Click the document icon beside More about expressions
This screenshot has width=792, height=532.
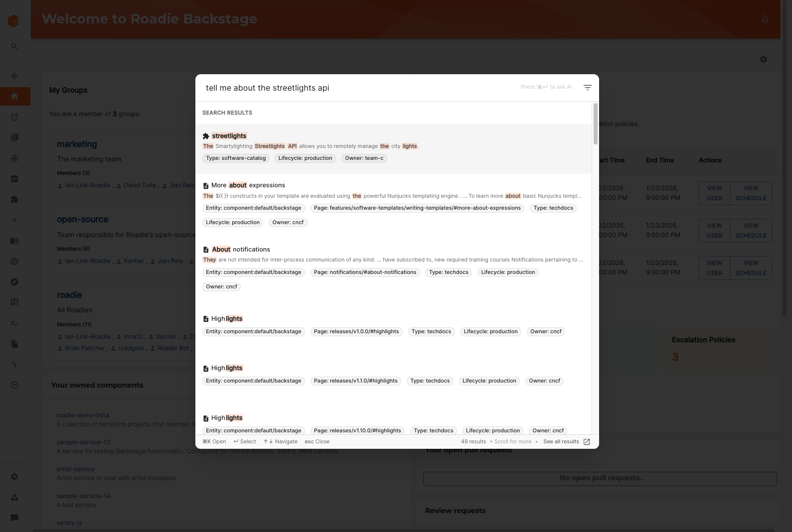click(206, 185)
